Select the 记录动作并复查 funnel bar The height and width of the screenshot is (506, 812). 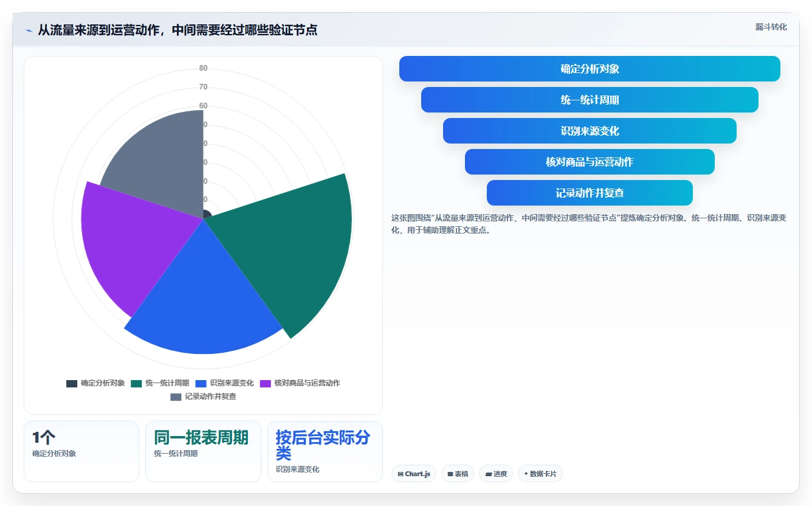tap(590, 193)
